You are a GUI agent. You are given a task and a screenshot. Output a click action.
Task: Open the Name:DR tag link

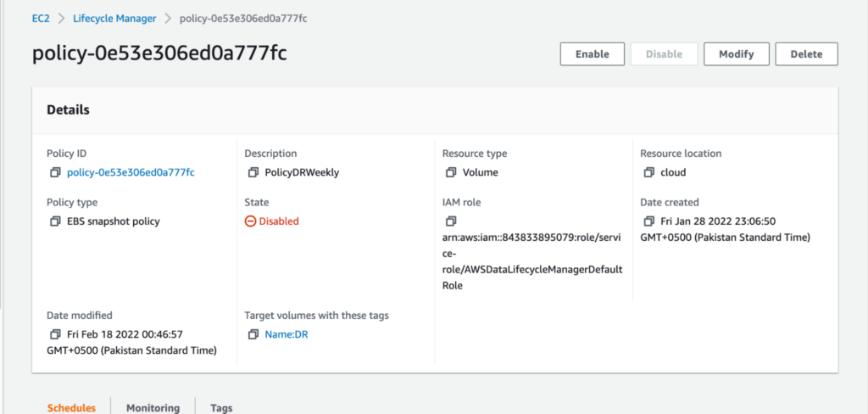tap(287, 335)
